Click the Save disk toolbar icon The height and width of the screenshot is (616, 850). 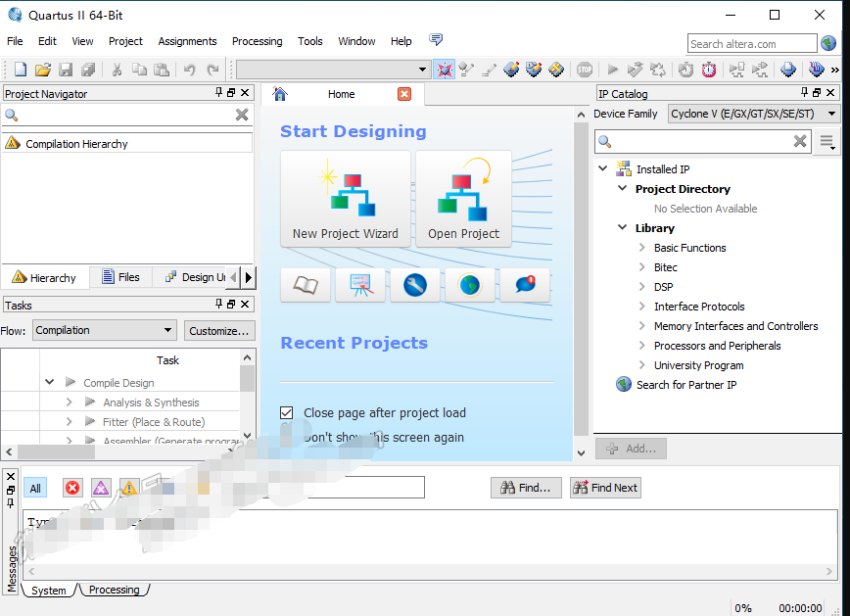tap(66, 70)
